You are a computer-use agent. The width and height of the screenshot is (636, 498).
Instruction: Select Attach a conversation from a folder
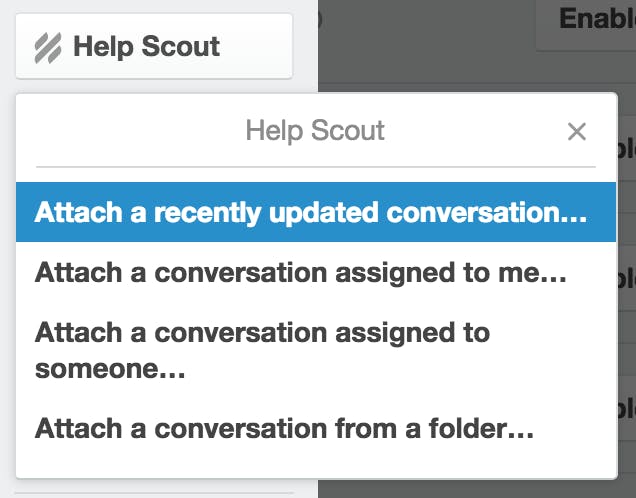tap(284, 428)
